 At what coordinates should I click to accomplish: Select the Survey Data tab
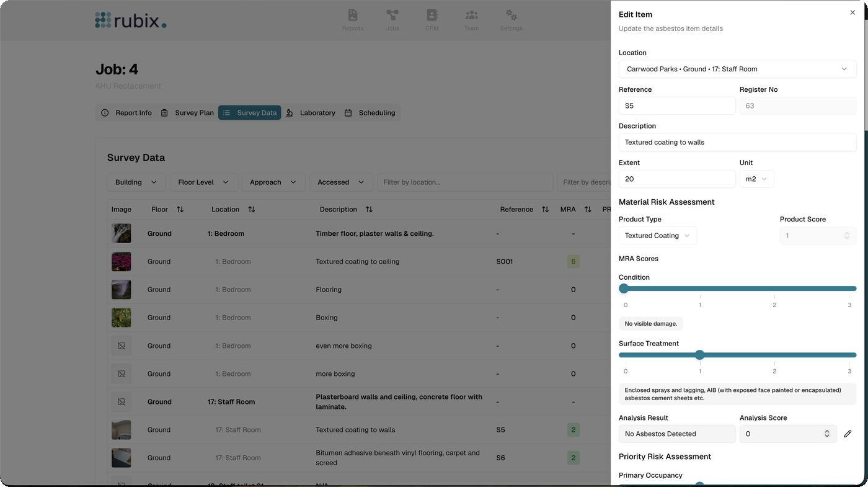coord(250,113)
